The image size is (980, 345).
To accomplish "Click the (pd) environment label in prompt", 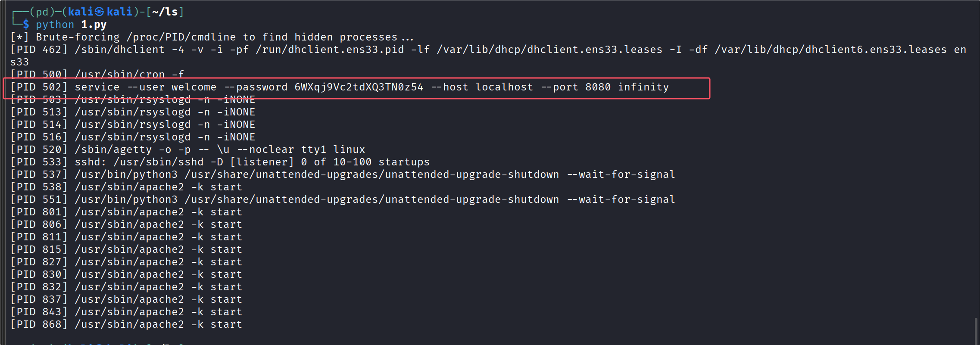I will 42,12.
